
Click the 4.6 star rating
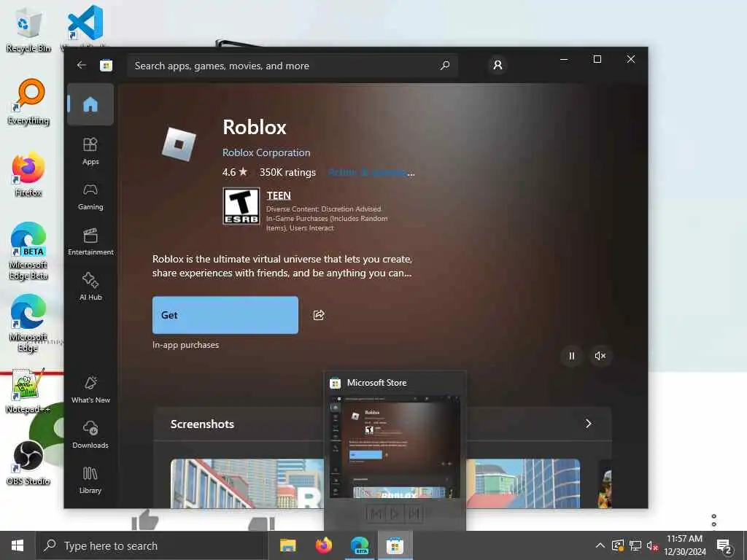click(x=235, y=172)
